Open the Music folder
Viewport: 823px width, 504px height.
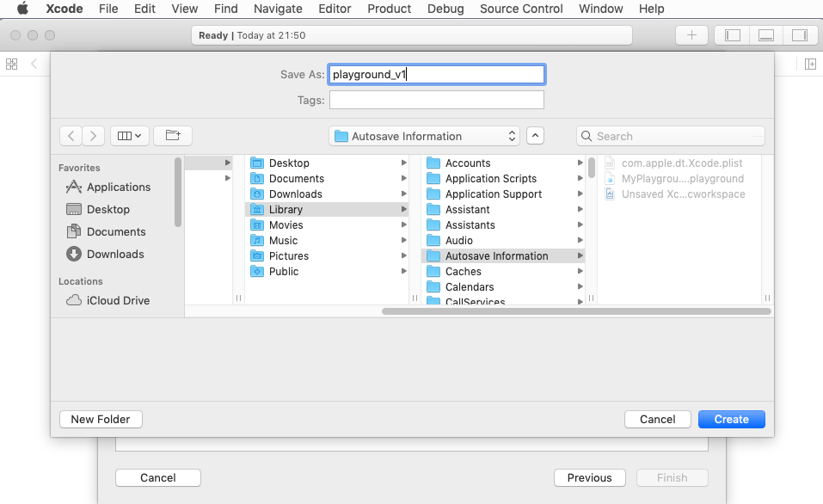pos(327,241)
